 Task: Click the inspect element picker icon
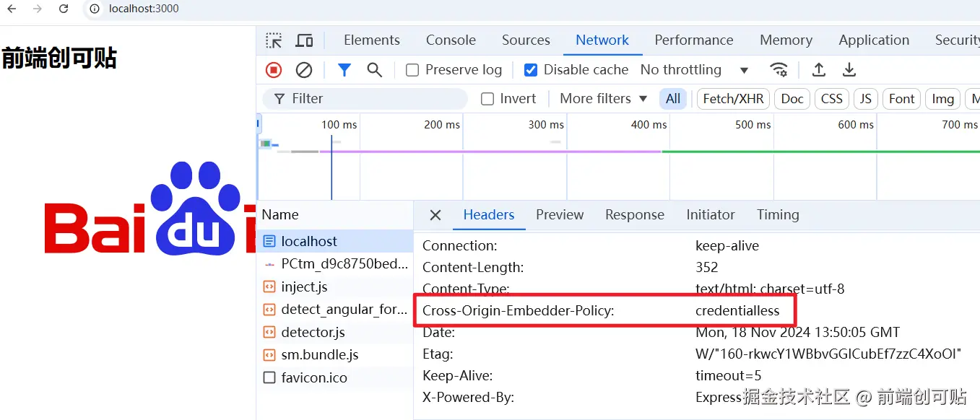pos(274,40)
